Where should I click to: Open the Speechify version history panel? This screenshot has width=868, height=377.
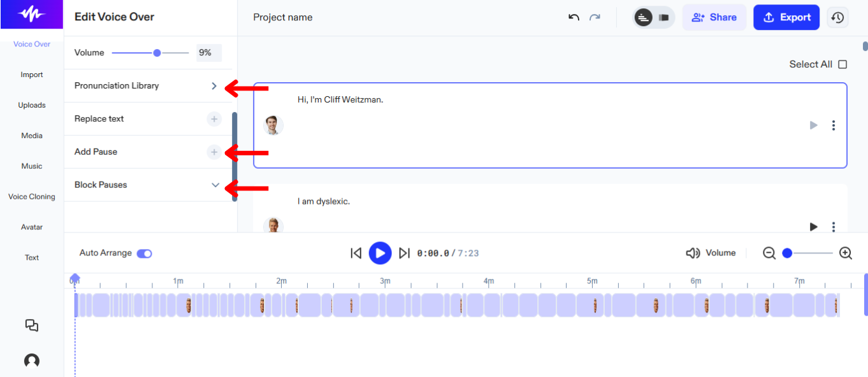pos(837,17)
